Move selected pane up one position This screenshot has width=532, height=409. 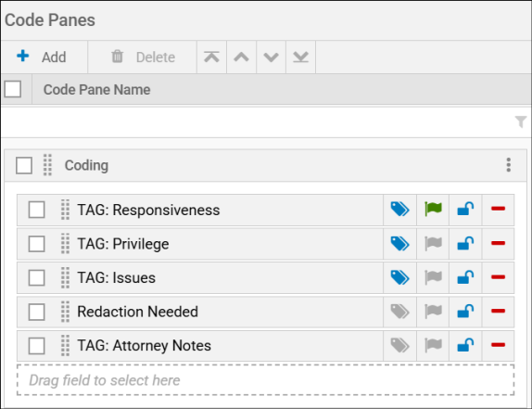[241, 57]
